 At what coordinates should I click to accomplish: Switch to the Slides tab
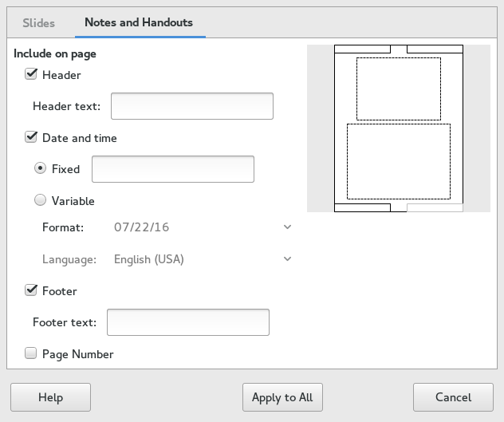38,23
